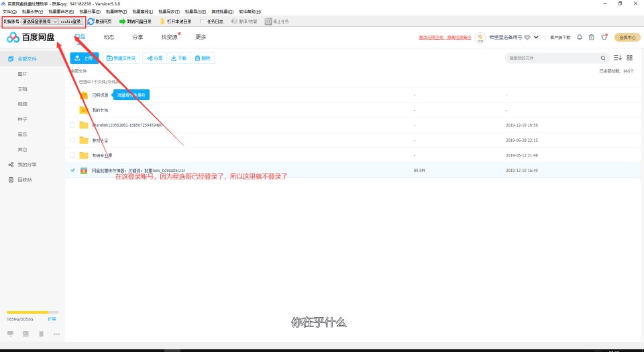This screenshot has height=352, width=644.
Task: Open the 软件帮助(H) menu
Action: coord(250,11)
